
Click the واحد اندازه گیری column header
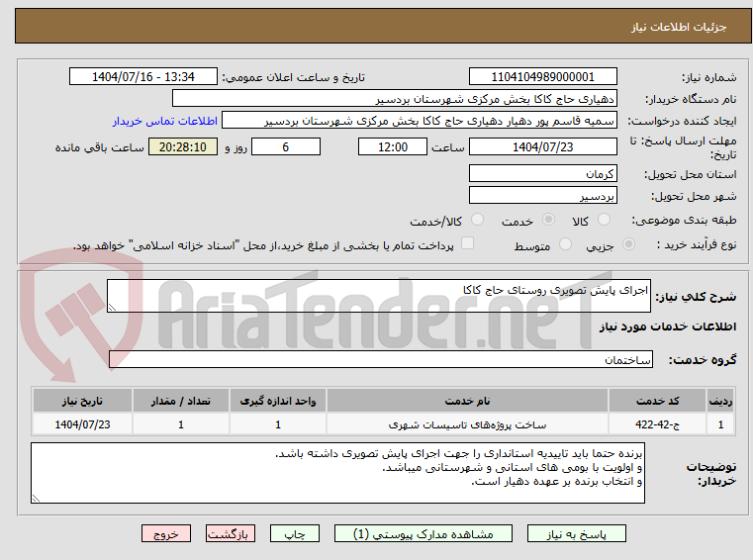pos(278,401)
